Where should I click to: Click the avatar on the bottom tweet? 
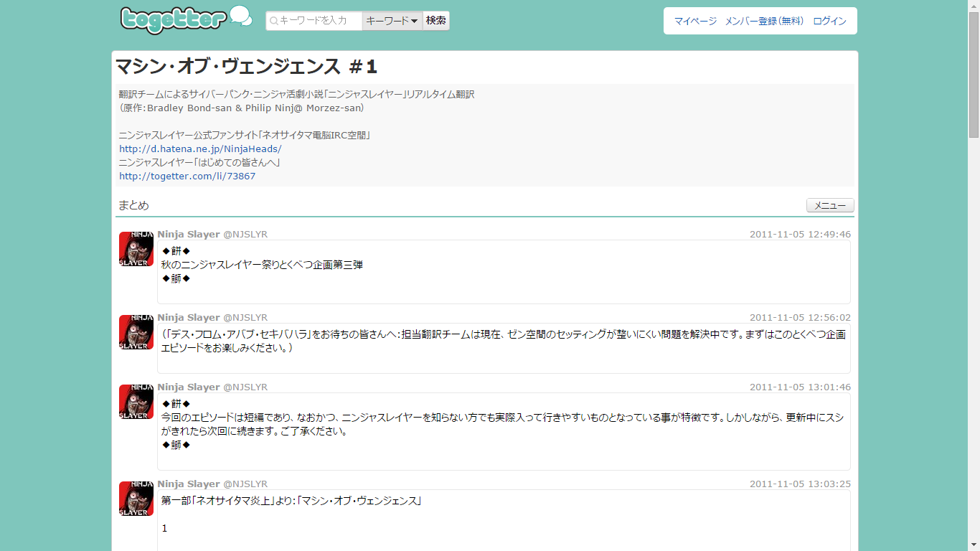coord(136,498)
